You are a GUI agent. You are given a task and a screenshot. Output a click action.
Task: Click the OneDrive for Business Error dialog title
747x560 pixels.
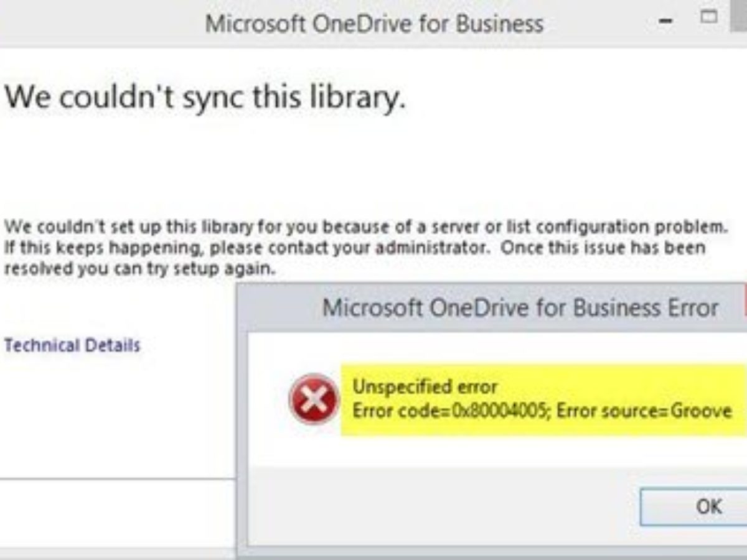coord(520,307)
